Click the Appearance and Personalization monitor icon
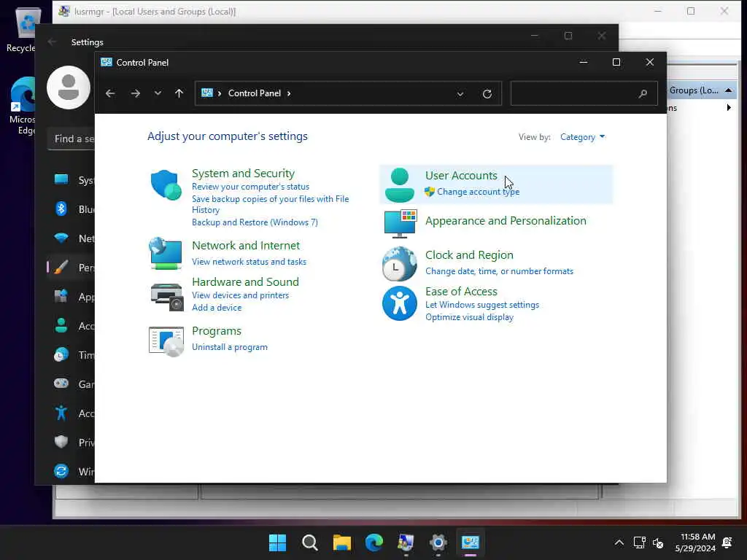747x560 pixels. tap(400, 223)
